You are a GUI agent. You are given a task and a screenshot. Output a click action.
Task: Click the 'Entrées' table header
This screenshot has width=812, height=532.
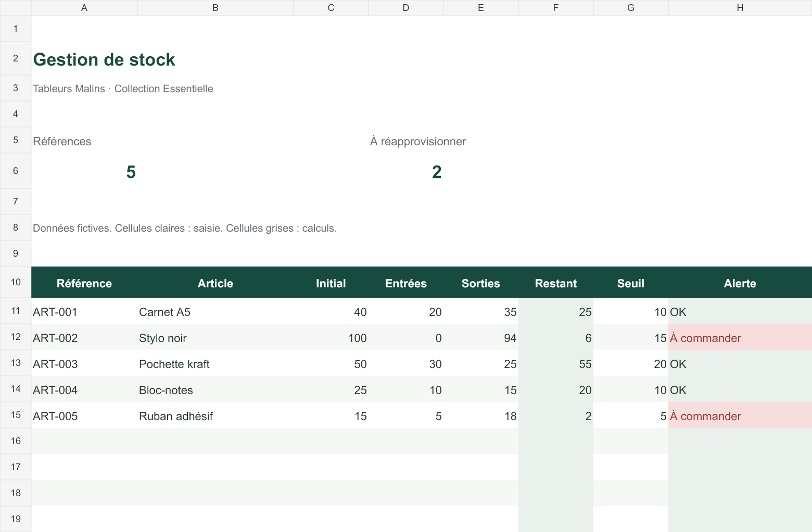click(x=406, y=283)
